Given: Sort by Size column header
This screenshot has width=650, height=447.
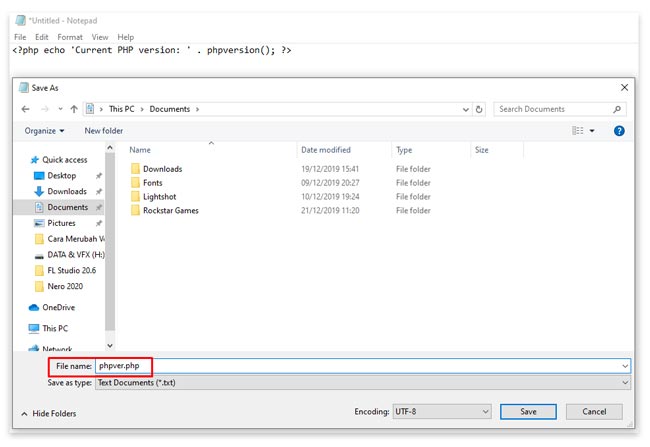Looking at the screenshot, I should click(481, 150).
